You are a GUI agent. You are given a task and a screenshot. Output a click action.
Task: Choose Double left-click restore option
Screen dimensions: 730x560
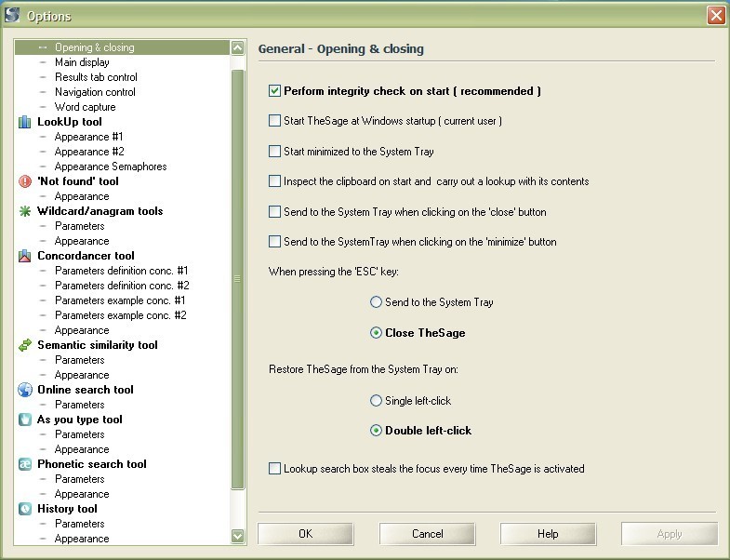click(x=376, y=431)
